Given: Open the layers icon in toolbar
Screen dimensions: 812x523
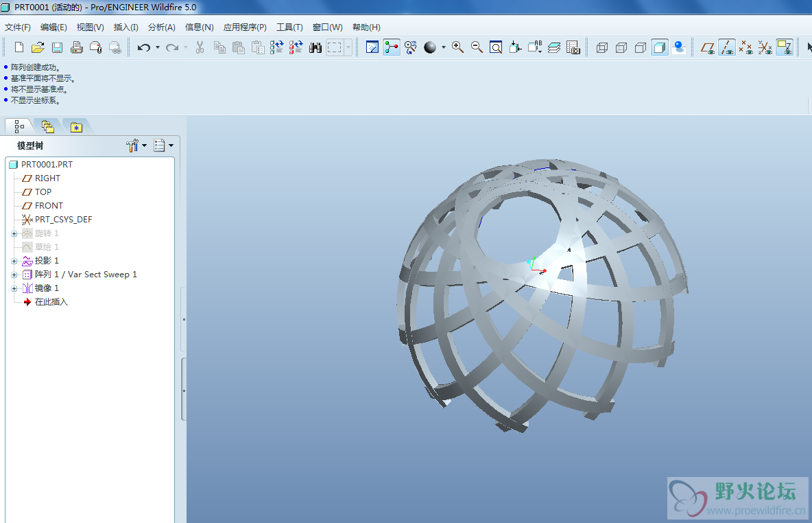Looking at the screenshot, I should pyautogui.click(x=554, y=47).
